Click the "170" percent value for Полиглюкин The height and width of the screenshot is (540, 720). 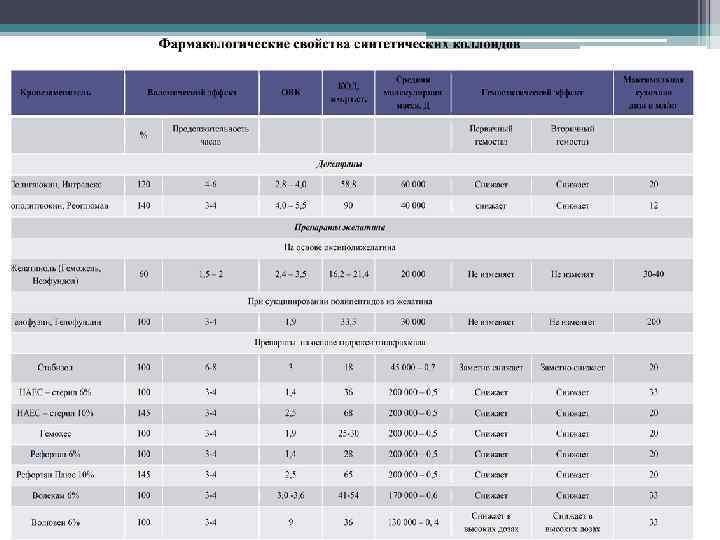coord(143,185)
